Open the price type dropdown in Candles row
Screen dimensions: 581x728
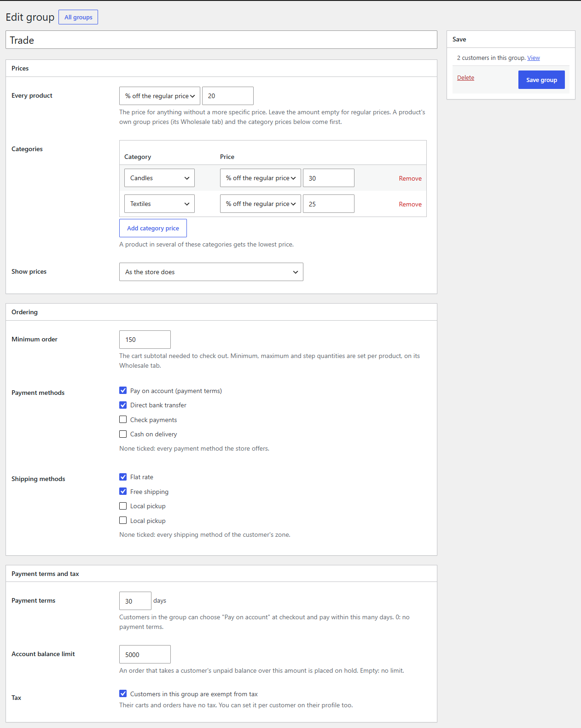pos(260,178)
